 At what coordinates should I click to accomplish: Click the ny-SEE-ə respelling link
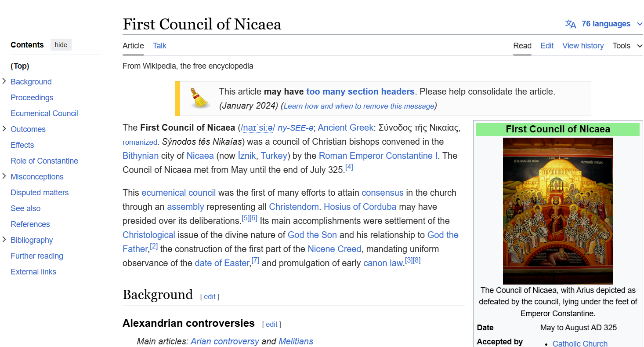tap(295, 128)
